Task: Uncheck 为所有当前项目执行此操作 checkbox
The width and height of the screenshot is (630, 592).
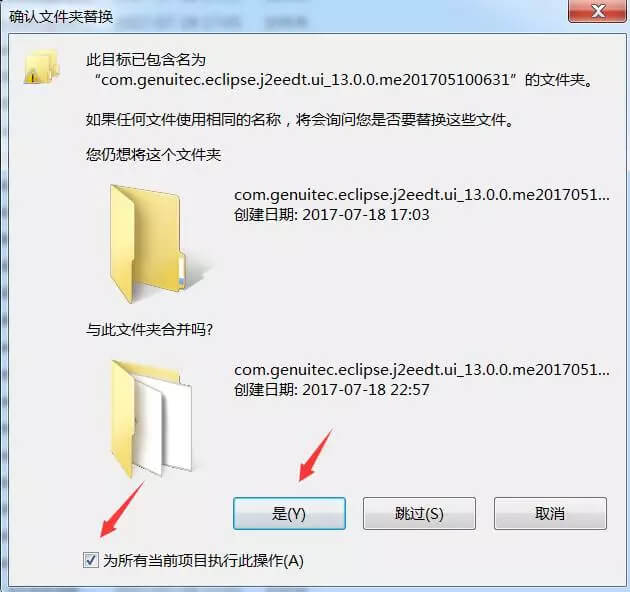Action: 90,560
